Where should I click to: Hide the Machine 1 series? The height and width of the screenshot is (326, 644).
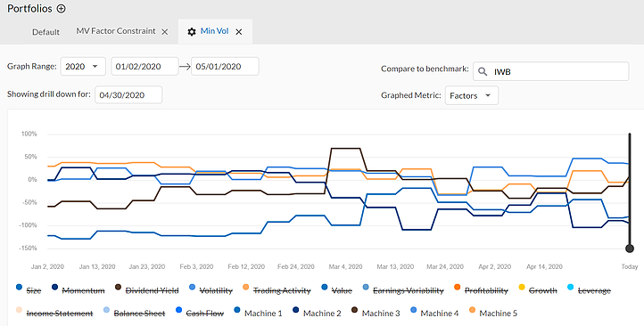[258, 313]
